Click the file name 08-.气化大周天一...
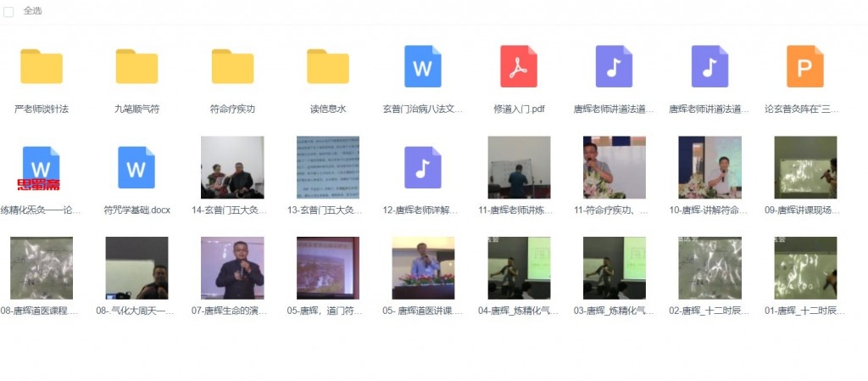 (136, 311)
